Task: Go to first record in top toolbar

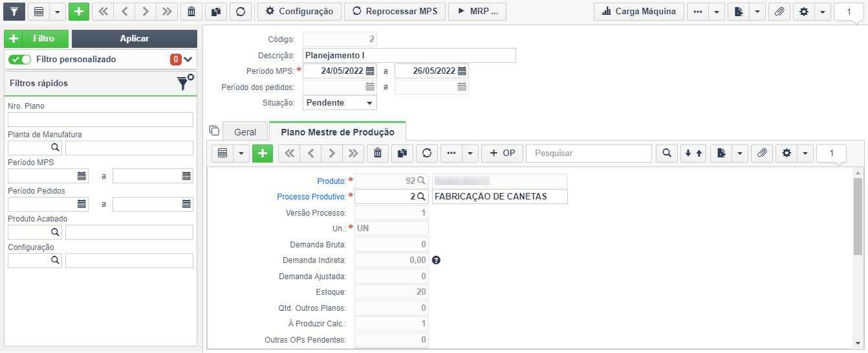Action: pyautogui.click(x=102, y=11)
